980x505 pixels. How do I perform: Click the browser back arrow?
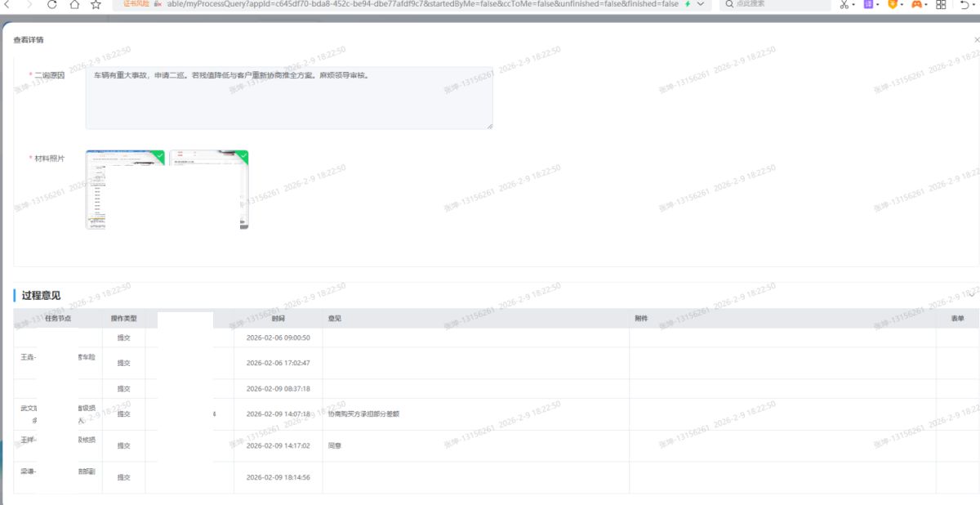[8, 4]
